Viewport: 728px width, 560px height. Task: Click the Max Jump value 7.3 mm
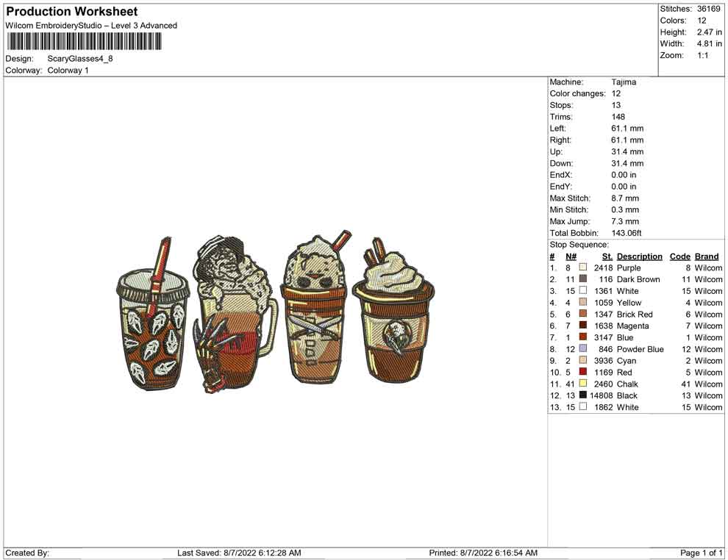(x=625, y=221)
